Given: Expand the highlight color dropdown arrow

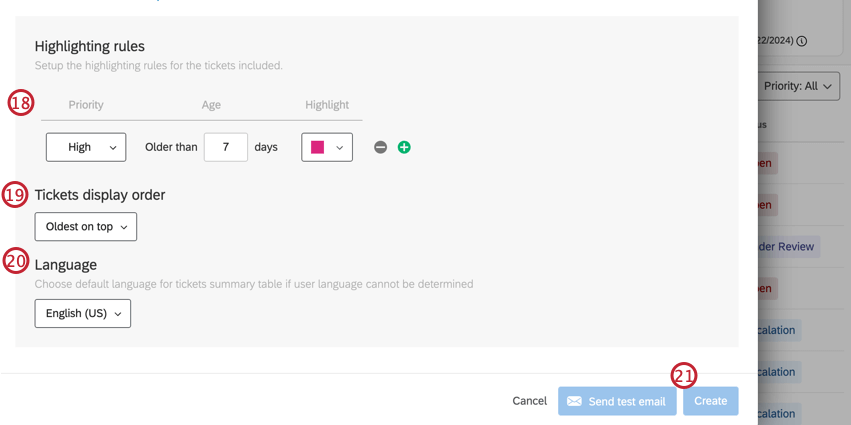Looking at the screenshot, I should [340, 147].
